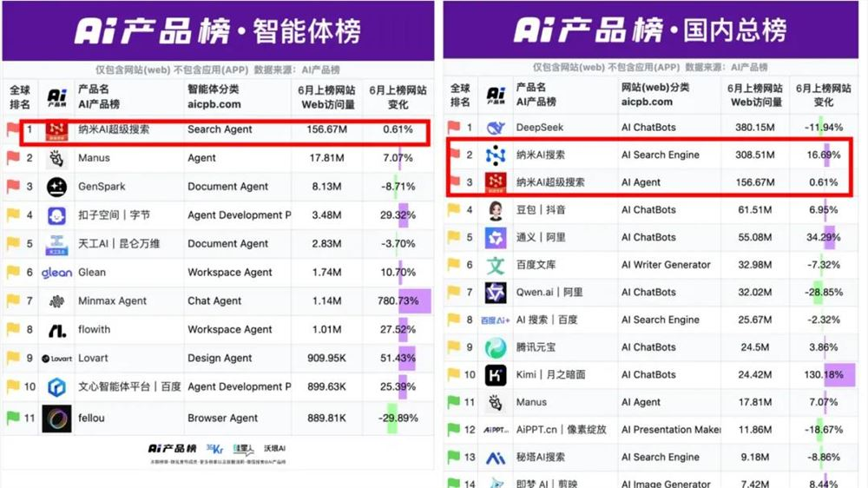
Task: Click the Browser Agent category cell
Action: click(x=222, y=419)
